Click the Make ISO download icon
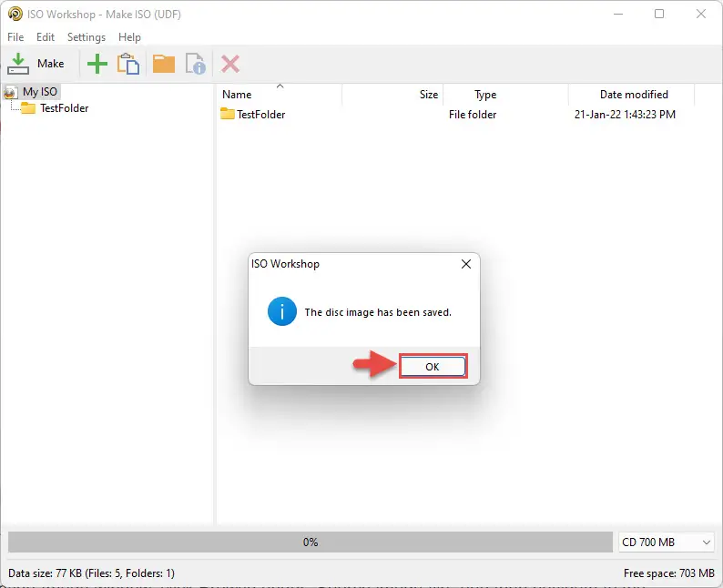This screenshot has height=588, width=723. (x=18, y=64)
